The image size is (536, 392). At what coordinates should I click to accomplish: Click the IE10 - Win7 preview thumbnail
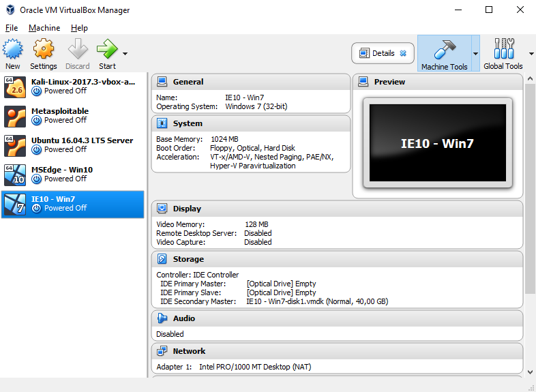point(438,143)
